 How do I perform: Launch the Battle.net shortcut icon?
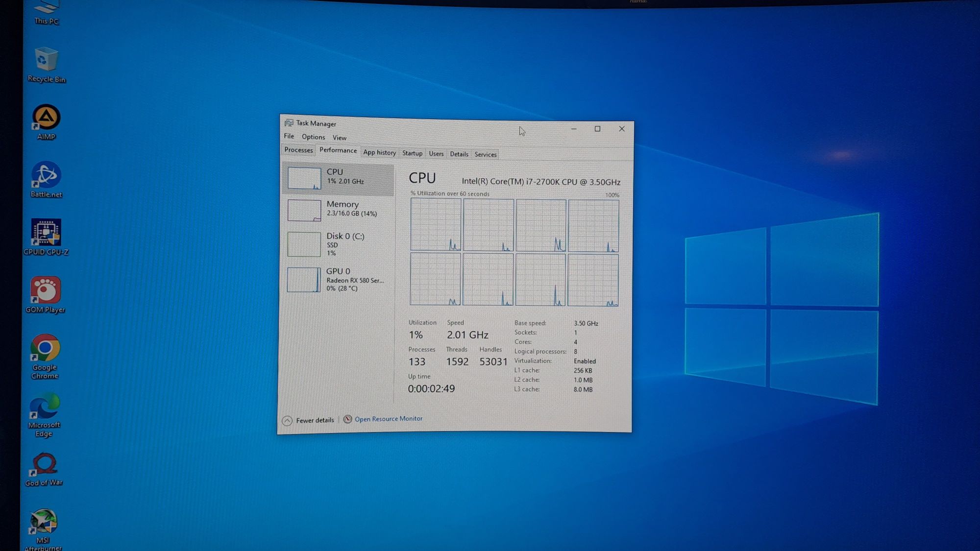[46, 175]
